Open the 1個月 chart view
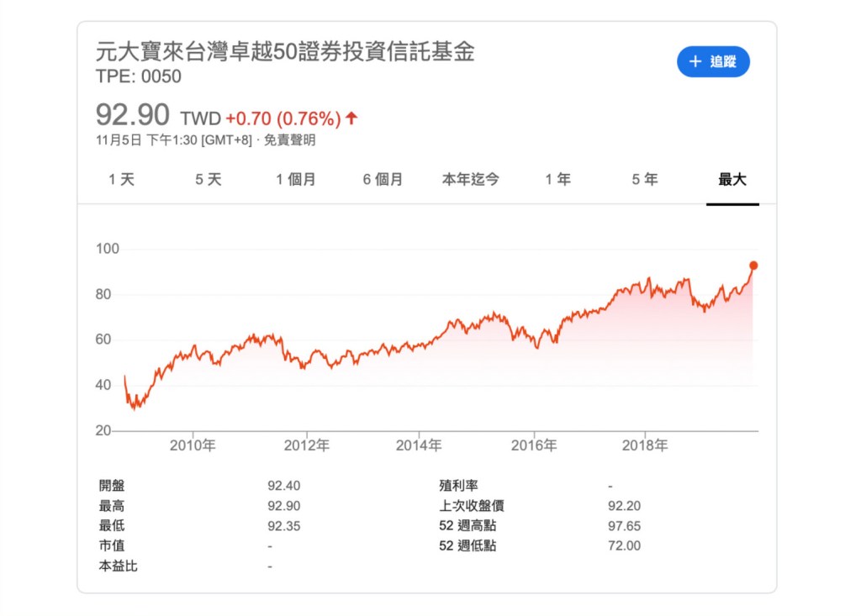The width and height of the screenshot is (861, 616). (296, 179)
